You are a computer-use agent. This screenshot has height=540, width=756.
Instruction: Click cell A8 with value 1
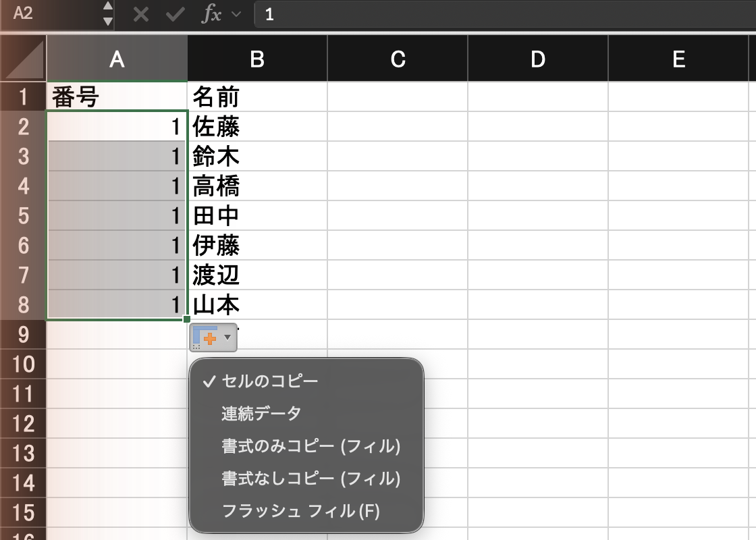[x=117, y=304]
